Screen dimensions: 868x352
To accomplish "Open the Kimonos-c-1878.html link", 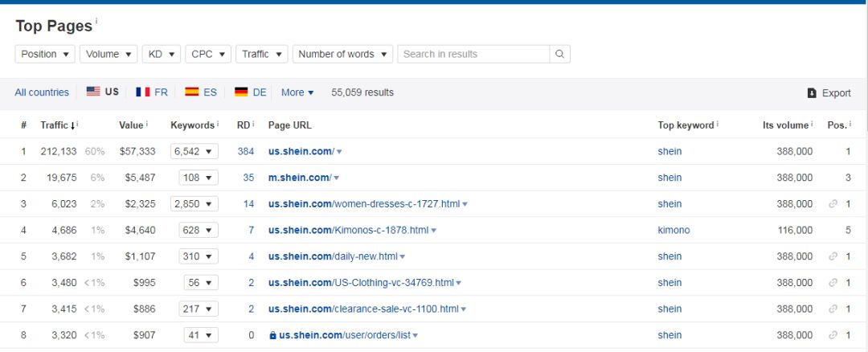I will (348, 230).
